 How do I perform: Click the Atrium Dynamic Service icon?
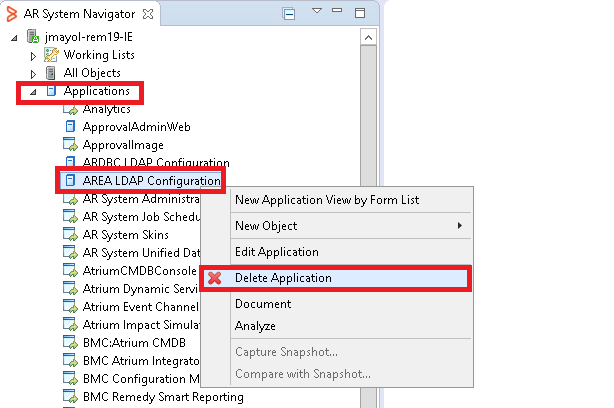[x=70, y=288]
